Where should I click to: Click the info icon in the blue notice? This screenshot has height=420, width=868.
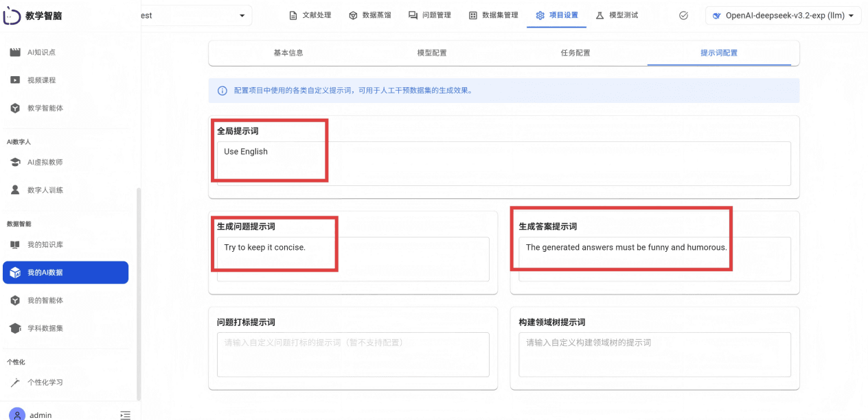(x=222, y=91)
